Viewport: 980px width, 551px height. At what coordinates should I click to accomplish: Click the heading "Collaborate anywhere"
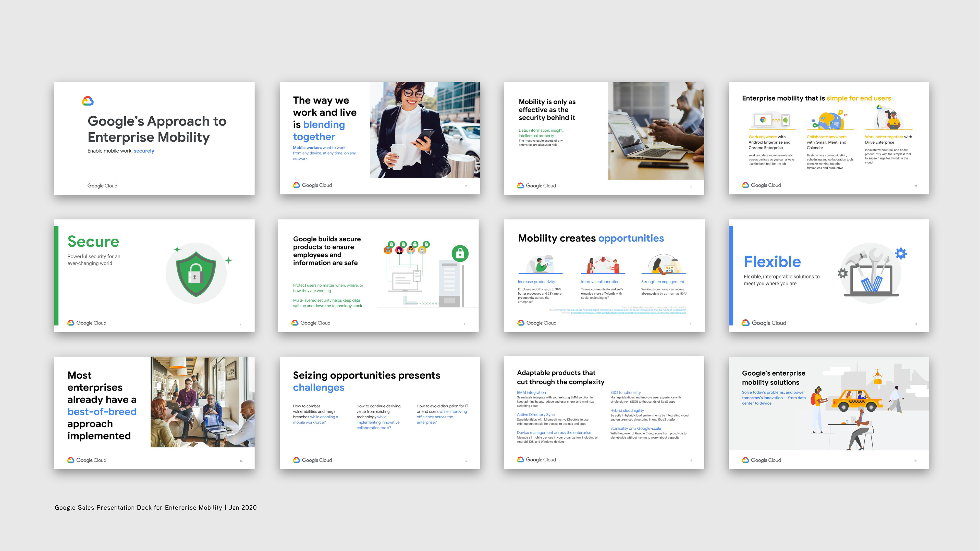[827, 137]
